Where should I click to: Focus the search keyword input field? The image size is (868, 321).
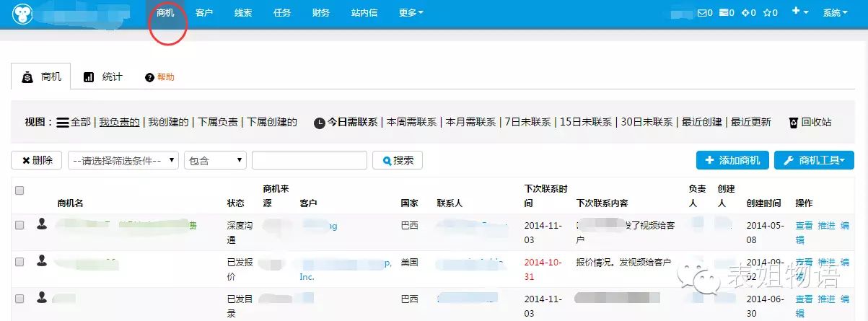click(310, 160)
